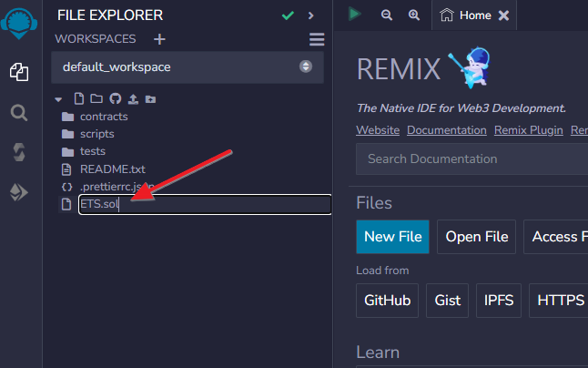Open the File Explorer plugin icon
The height and width of the screenshot is (368, 588).
pyautogui.click(x=19, y=72)
